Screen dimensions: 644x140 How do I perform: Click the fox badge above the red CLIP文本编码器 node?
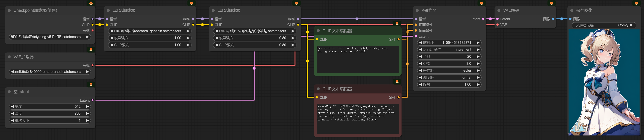pyautogui.click(x=397, y=82)
